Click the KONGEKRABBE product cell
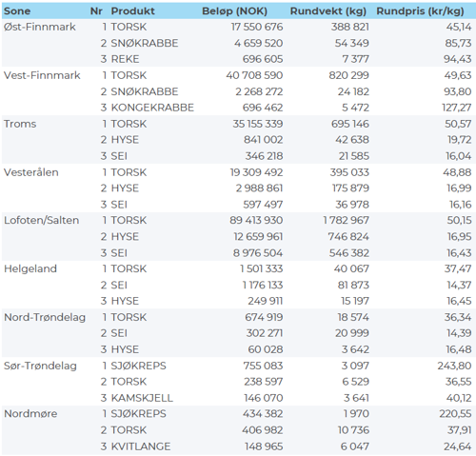This screenshot has height=456, width=476. click(152, 108)
